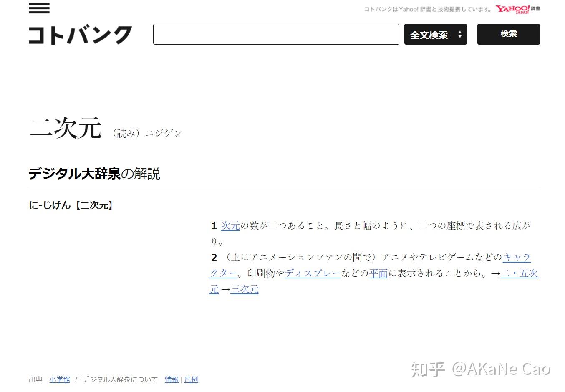Open the キャラクター link

click(517, 258)
